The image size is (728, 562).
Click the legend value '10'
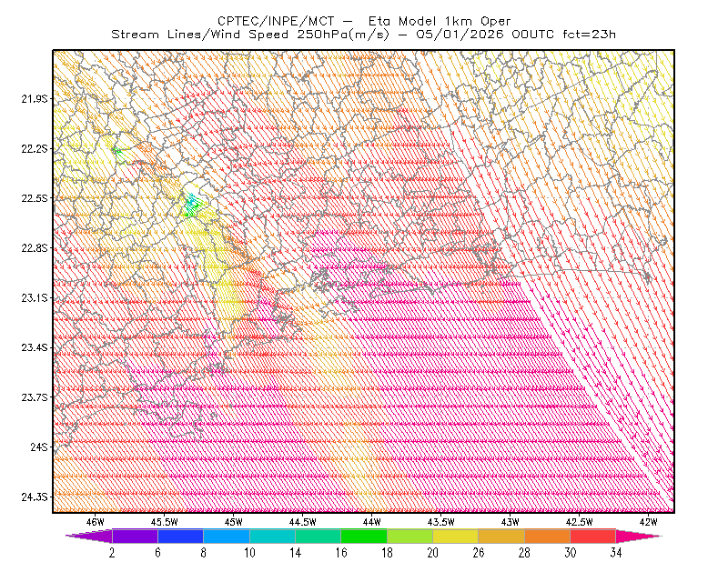(x=249, y=553)
